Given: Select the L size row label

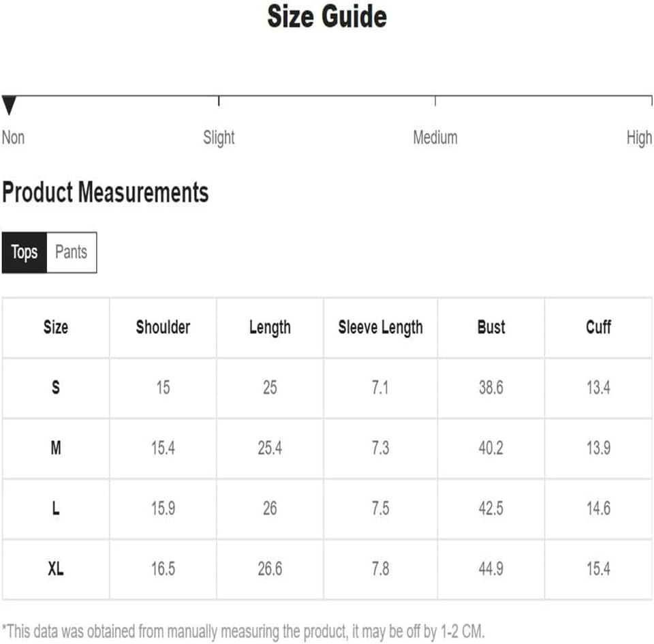Looking at the screenshot, I should pyautogui.click(x=56, y=508).
